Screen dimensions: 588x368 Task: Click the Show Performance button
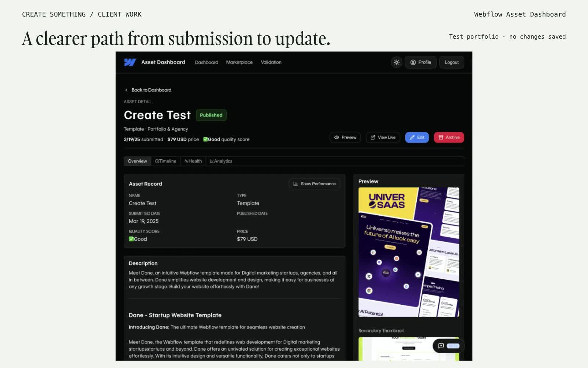coord(315,184)
